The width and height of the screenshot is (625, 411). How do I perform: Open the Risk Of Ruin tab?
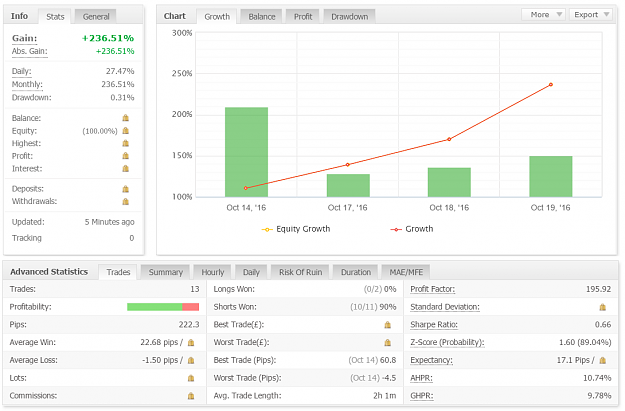coord(300,272)
